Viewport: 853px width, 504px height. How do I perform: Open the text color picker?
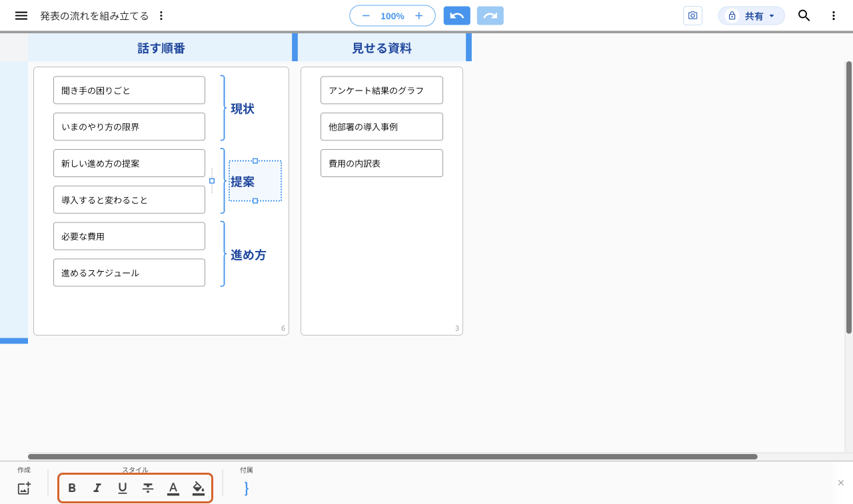point(173,489)
